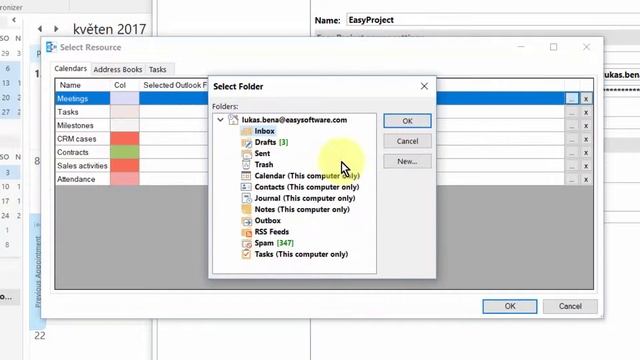The height and width of the screenshot is (360, 640).
Task: Click the Outbox folder icon
Action: click(246, 221)
